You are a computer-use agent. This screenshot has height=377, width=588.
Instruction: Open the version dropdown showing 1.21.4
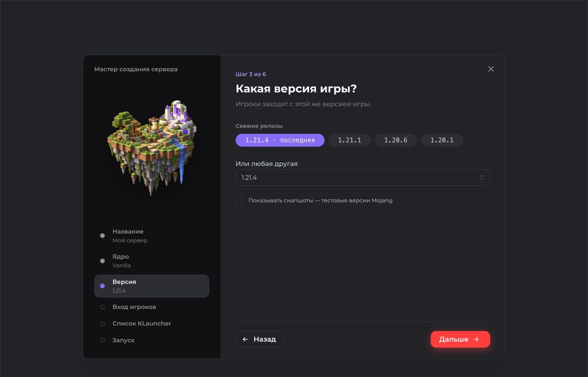click(x=362, y=177)
